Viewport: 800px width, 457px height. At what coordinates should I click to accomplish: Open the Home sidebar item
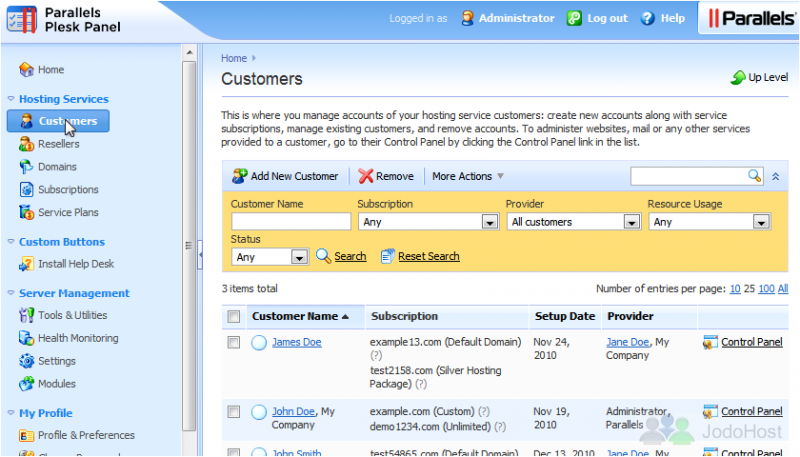[x=41, y=69]
